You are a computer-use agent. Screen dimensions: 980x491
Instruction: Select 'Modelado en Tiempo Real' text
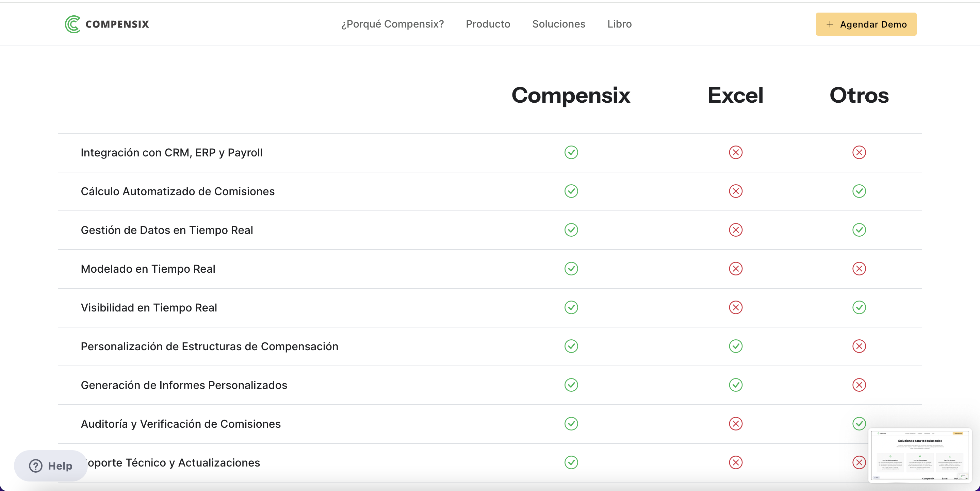[x=148, y=269]
